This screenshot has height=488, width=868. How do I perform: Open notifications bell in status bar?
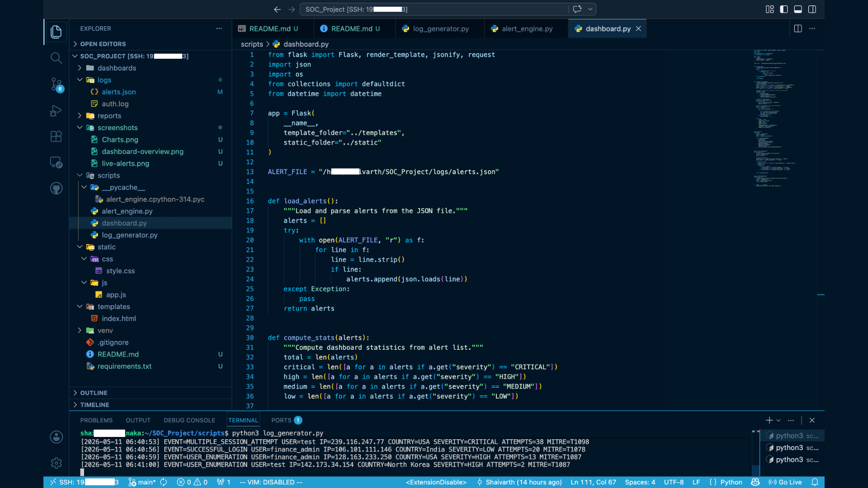coord(815,482)
